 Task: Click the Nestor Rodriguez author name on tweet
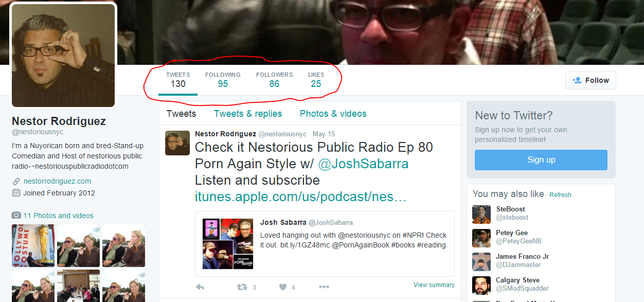tap(225, 134)
